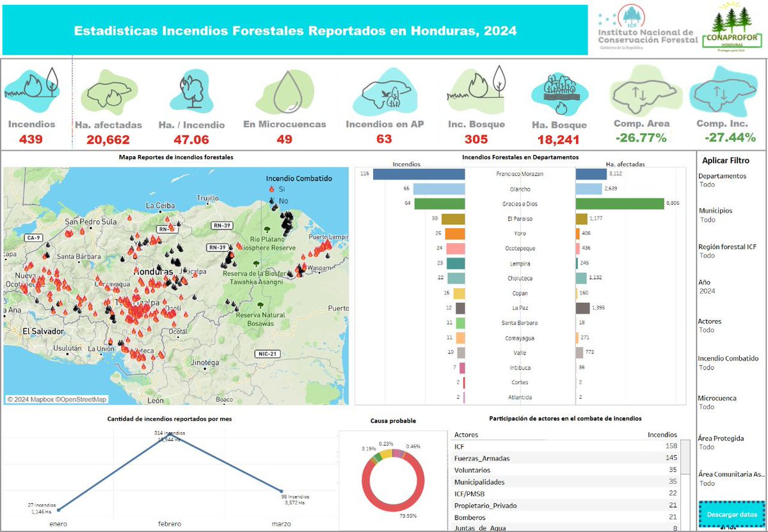The height and width of the screenshot is (532, 768).
Task: Select the El Paraiso incendios bar
Action: click(x=453, y=219)
